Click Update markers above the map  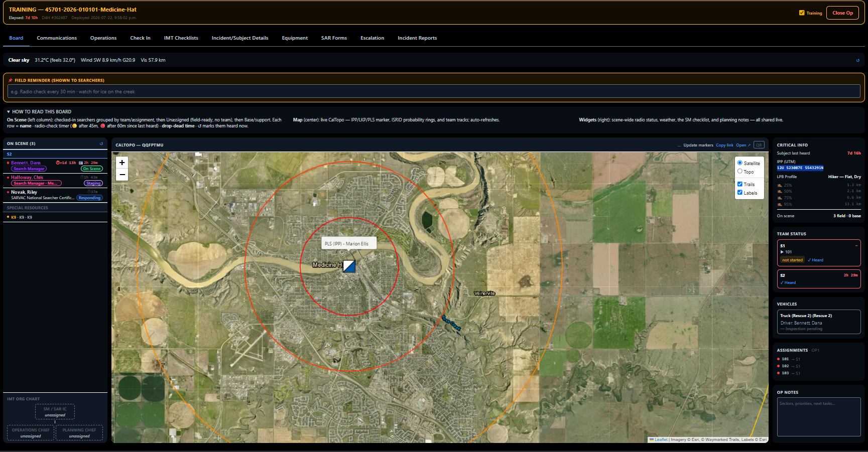[x=698, y=145]
